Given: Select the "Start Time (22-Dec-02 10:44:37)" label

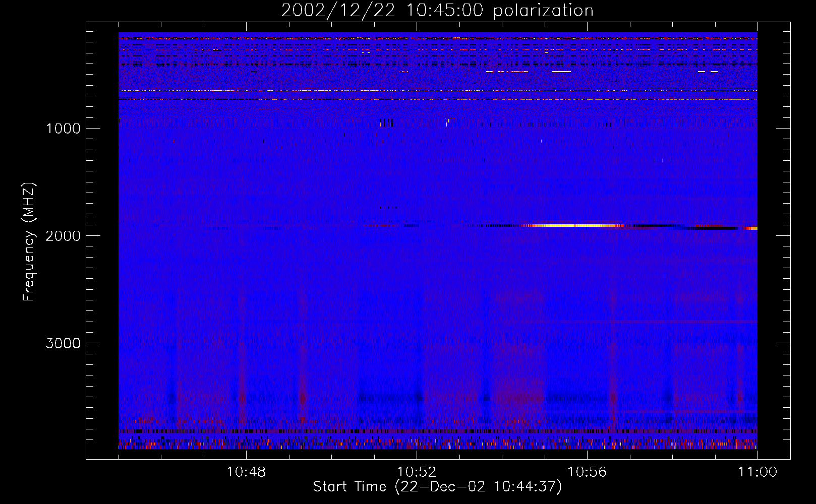Looking at the screenshot, I should 437,487.
